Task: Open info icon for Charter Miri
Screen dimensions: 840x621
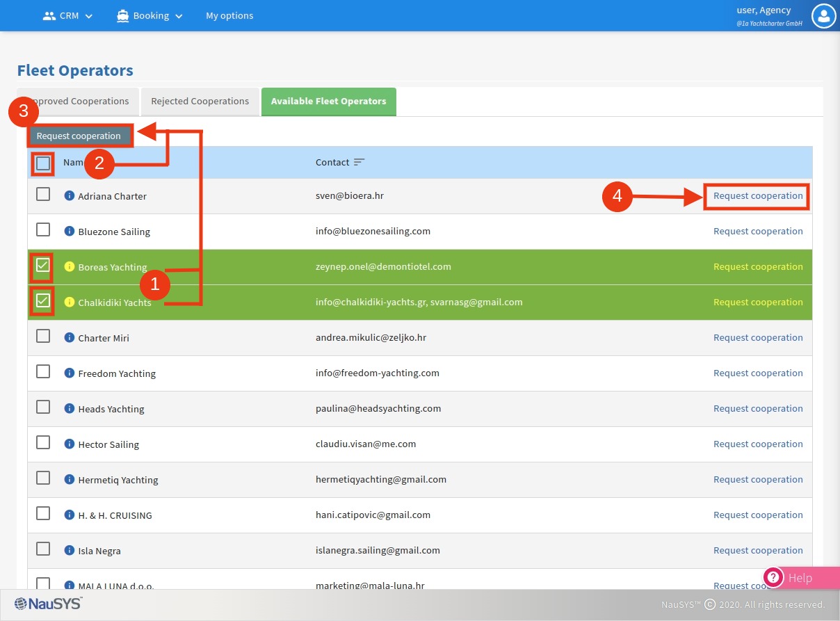Action: (69, 338)
